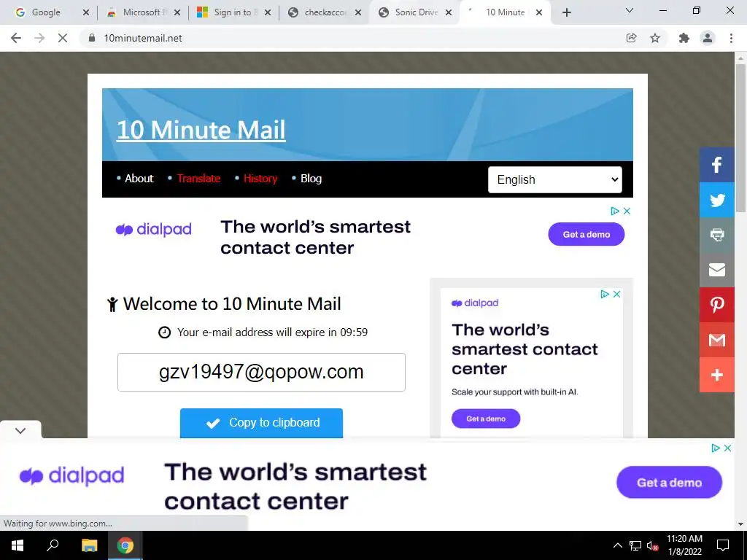Open the Translate menu item
The image size is (747, 560).
(198, 179)
